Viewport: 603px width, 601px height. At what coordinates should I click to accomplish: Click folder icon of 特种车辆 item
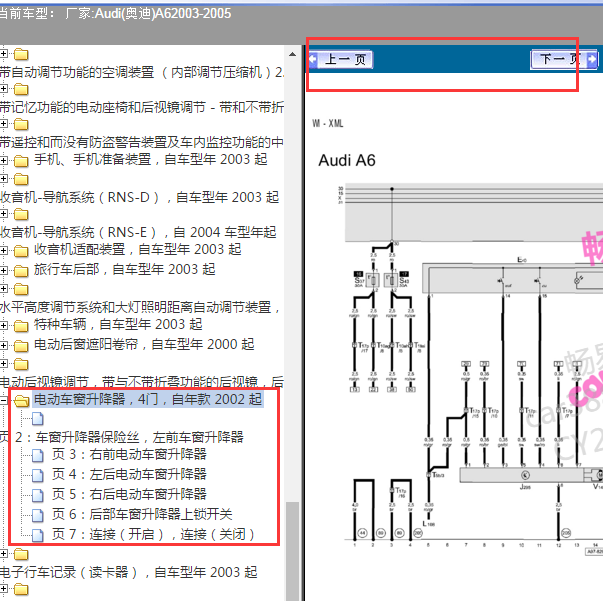point(21,326)
